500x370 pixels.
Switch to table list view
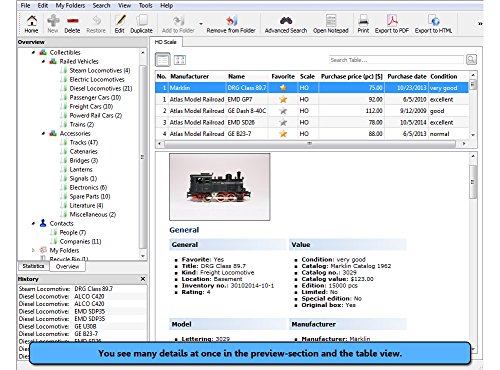click(163, 60)
